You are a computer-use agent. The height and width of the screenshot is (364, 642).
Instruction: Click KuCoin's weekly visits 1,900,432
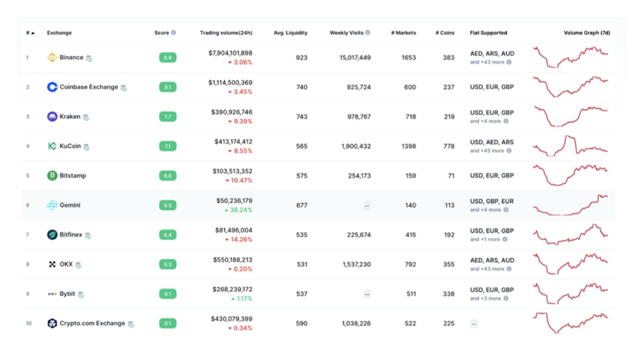click(356, 146)
